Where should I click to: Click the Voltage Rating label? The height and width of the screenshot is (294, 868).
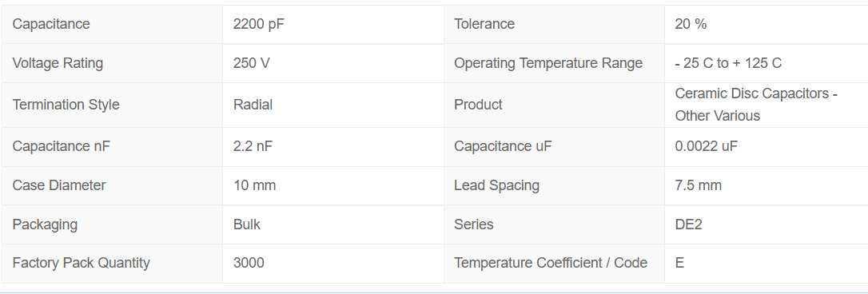click(x=58, y=63)
